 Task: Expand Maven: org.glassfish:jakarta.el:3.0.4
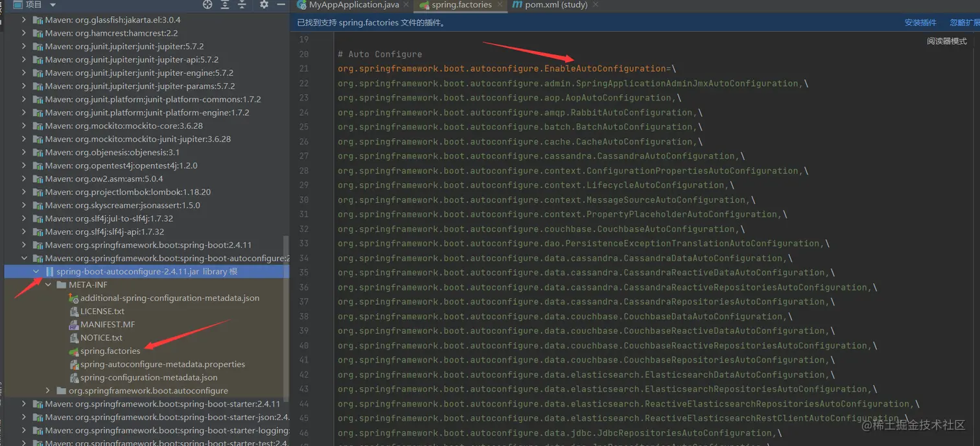pyautogui.click(x=24, y=20)
